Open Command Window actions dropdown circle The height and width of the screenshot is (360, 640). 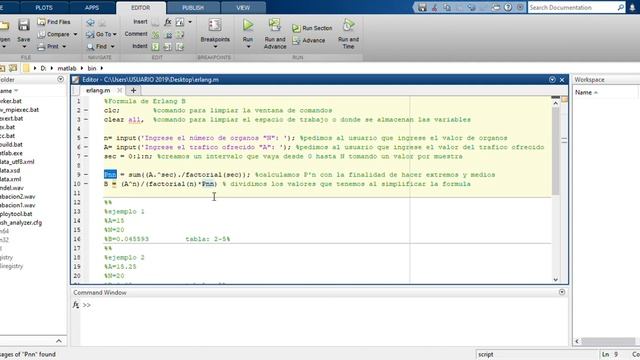[x=562, y=292]
